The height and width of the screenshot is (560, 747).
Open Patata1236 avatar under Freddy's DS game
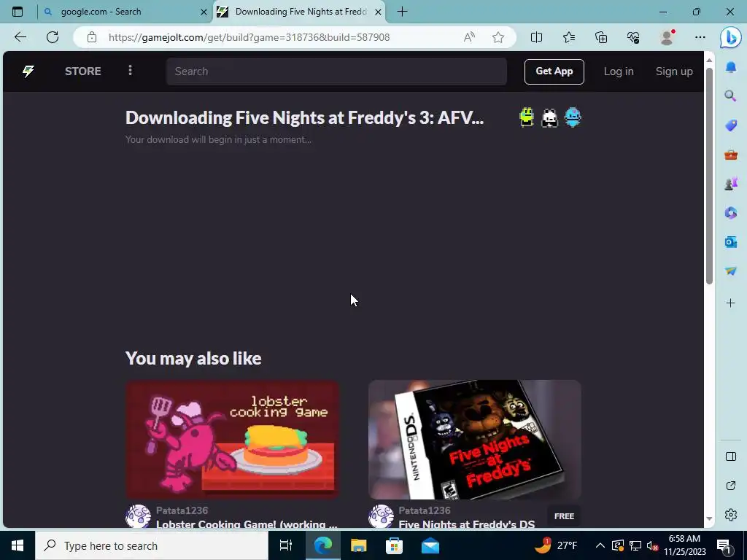point(381,516)
